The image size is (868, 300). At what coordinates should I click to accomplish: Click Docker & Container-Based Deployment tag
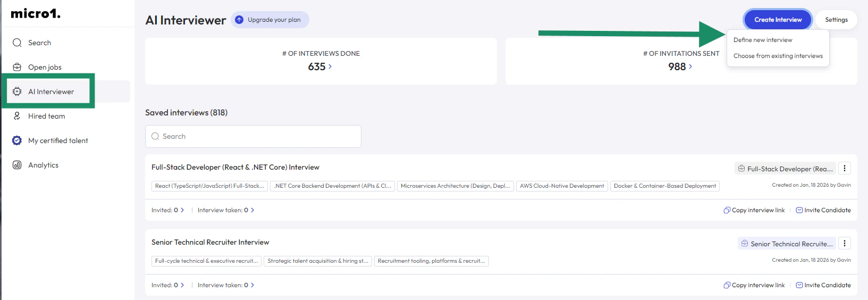click(x=665, y=186)
